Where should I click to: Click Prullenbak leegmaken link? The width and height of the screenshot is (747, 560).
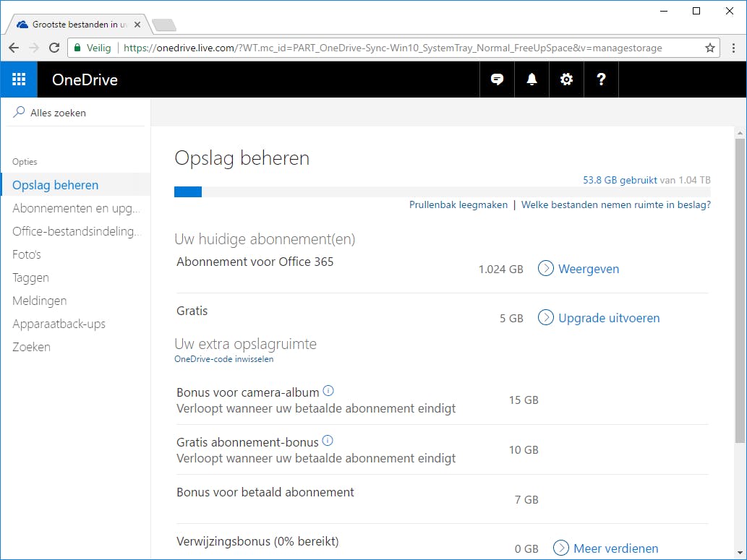click(x=458, y=204)
